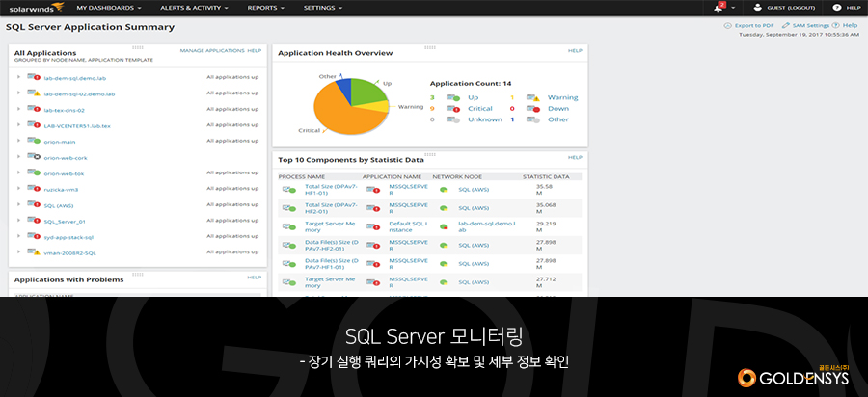Screen dimensions: 868x397
Task: Click the Down status icon in health legend
Action: click(x=533, y=109)
